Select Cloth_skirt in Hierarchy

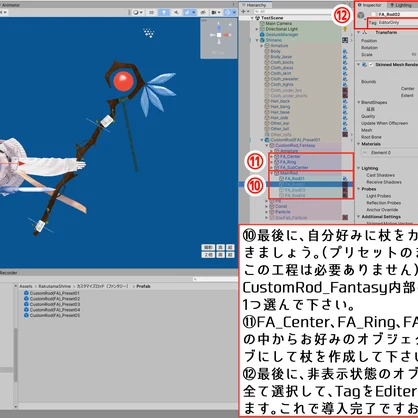281,73
